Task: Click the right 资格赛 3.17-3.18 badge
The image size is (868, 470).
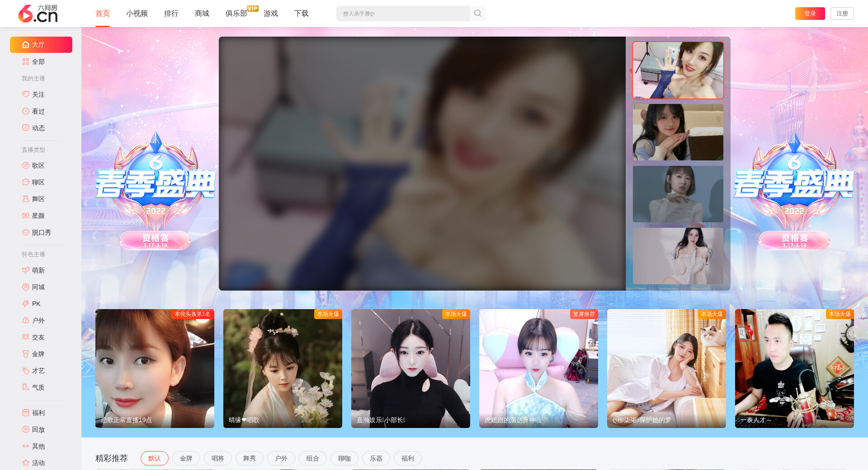Action: tap(794, 240)
